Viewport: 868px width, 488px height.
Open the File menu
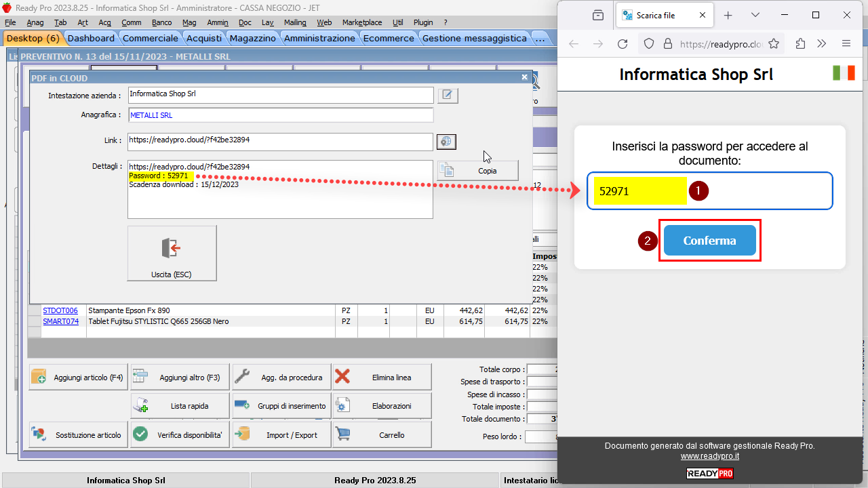[10, 22]
